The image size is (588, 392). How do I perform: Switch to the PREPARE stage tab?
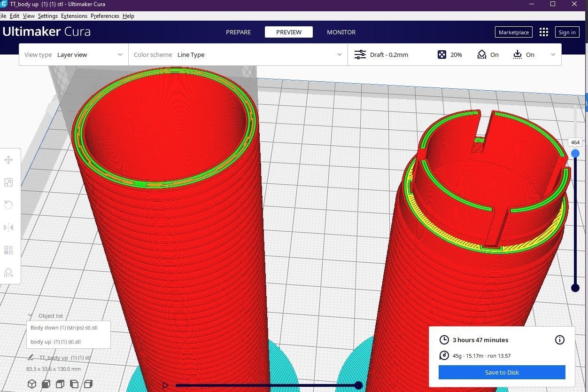click(239, 32)
